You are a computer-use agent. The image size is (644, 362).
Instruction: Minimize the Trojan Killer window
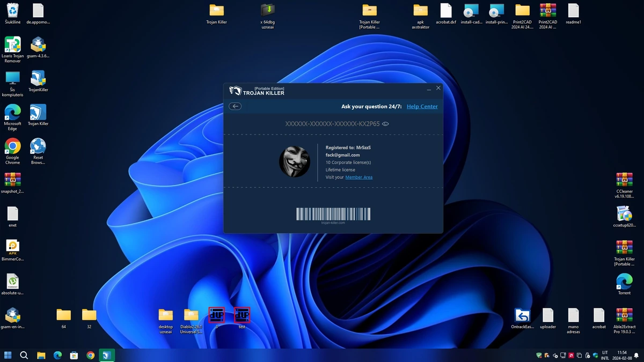(x=428, y=88)
